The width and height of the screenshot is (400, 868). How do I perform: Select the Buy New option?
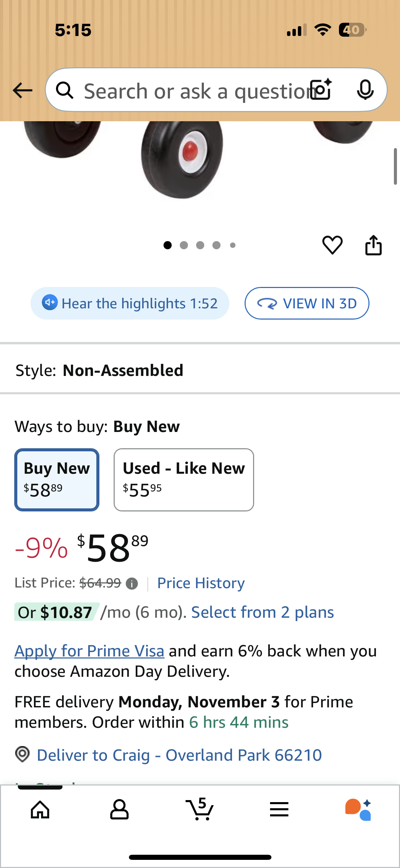click(x=57, y=480)
